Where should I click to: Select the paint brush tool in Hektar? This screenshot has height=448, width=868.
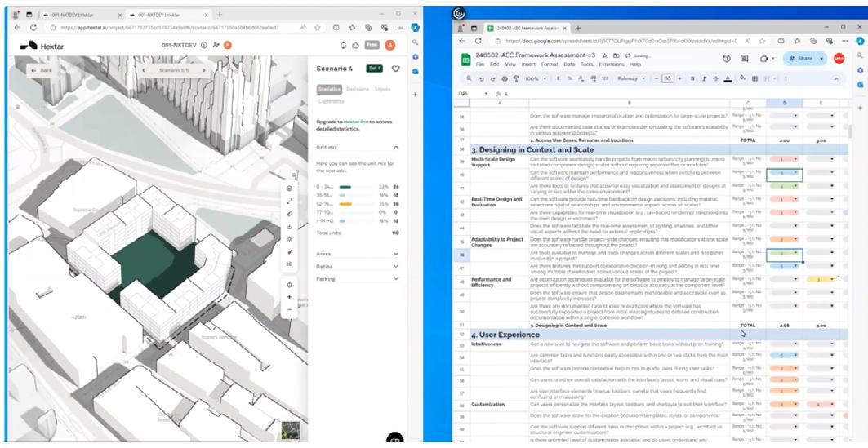click(x=289, y=251)
